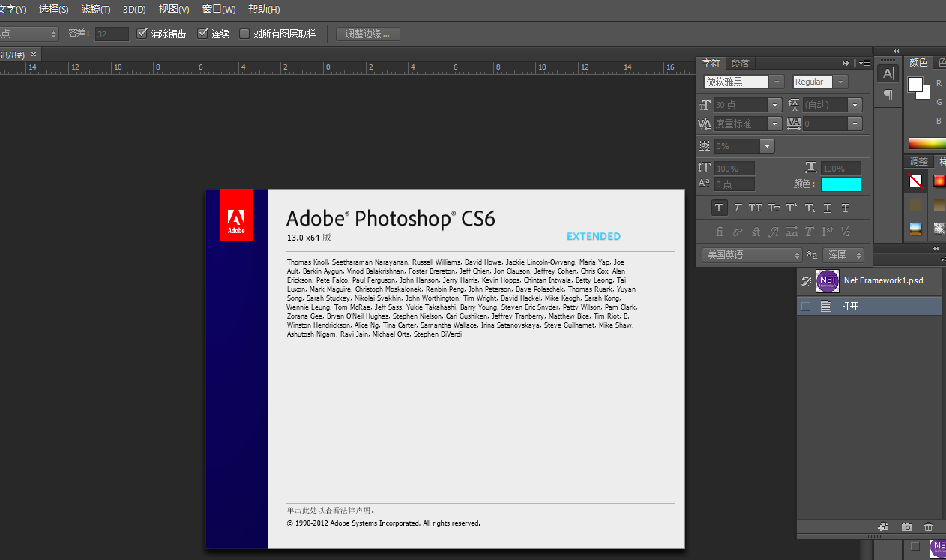Pick a color from the spectrum ramp
Screen dimensions: 946x560
(x=927, y=143)
